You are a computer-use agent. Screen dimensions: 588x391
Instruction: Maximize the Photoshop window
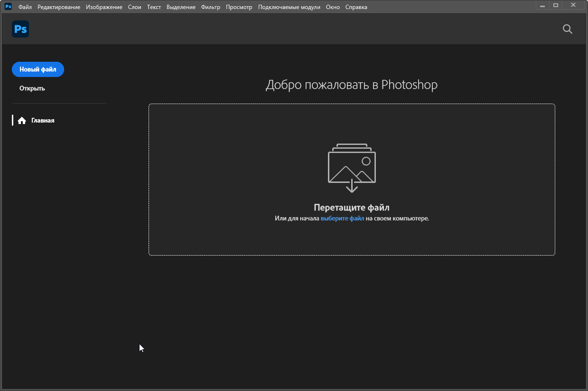click(x=556, y=5)
